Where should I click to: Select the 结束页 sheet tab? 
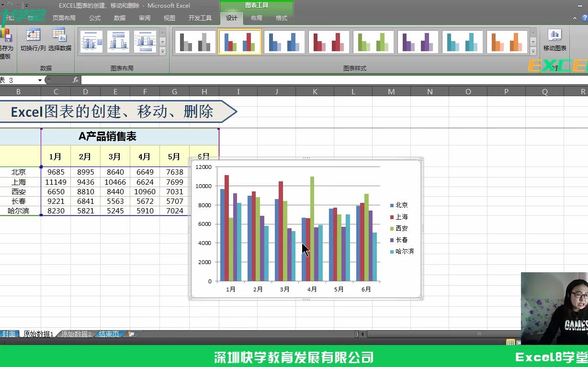[x=108, y=334]
